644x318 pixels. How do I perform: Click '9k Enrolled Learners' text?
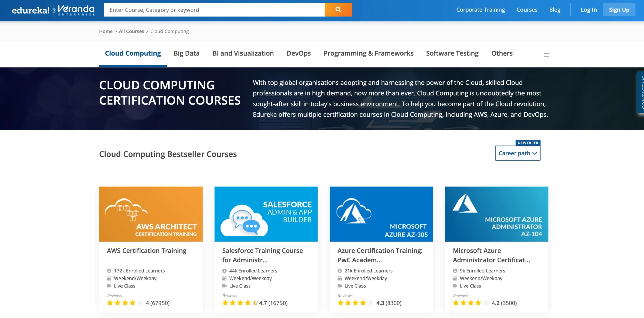point(482,271)
